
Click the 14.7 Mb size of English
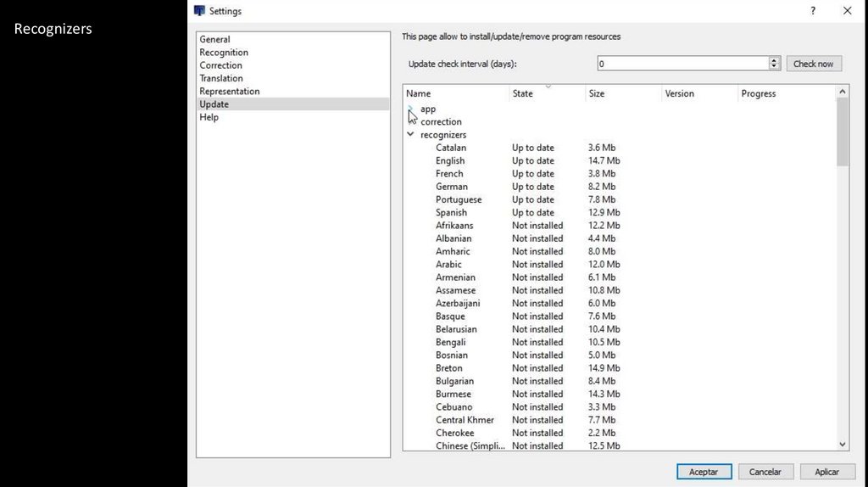(604, 160)
